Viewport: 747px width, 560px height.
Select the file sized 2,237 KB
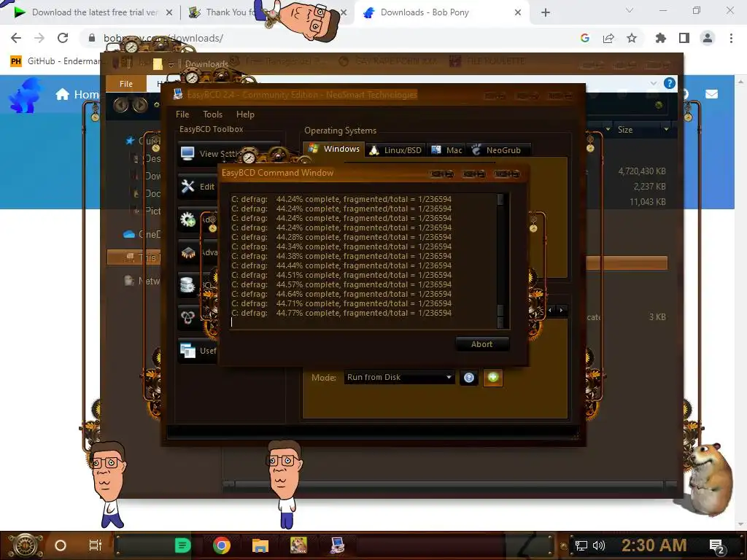coord(649,186)
